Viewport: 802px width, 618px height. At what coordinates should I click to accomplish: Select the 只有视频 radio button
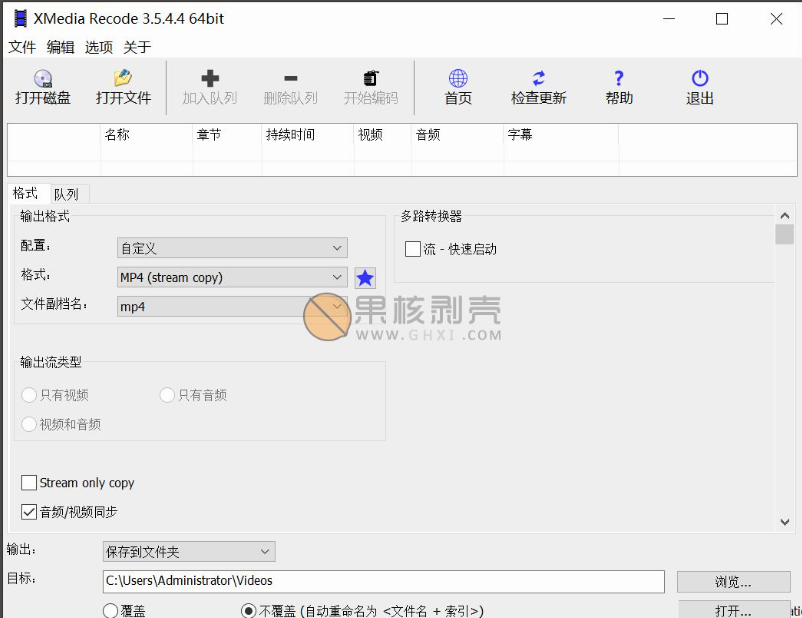(29, 395)
